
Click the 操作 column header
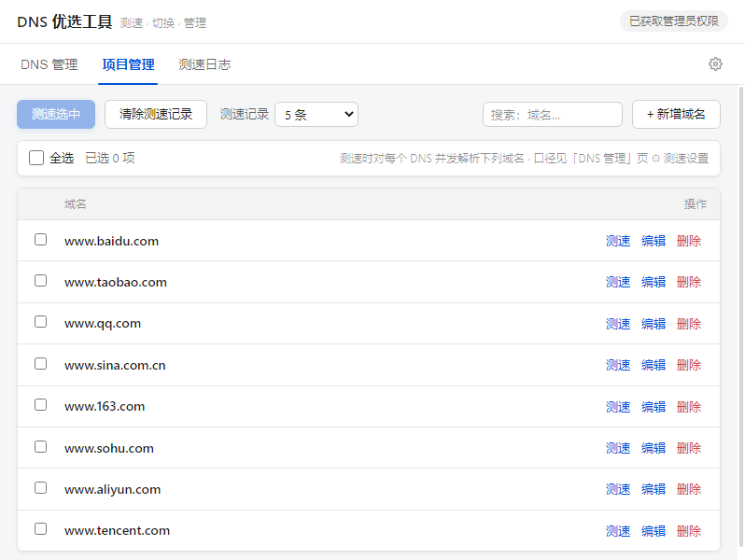point(696,204)
